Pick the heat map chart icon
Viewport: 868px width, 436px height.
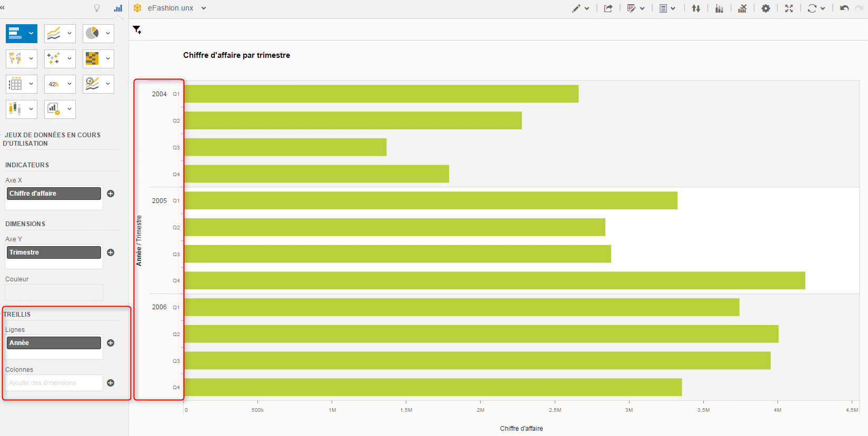(x=92, y=58)
